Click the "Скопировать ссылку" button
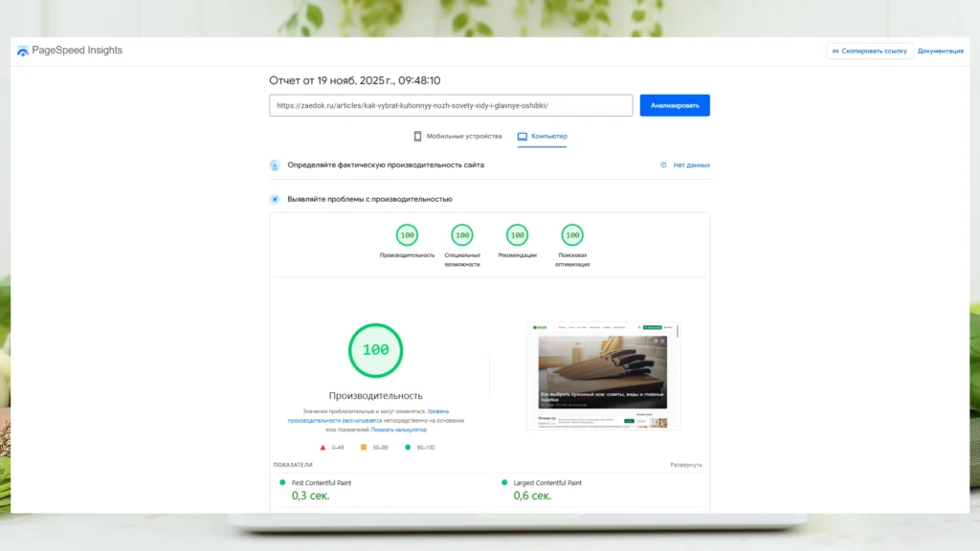 coord(869,51)
